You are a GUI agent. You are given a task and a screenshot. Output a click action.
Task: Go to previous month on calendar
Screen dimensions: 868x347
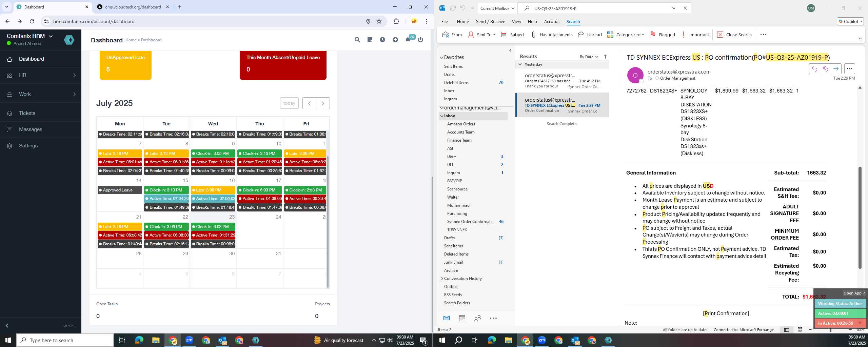pyautogui.click(x=309, y=103)
